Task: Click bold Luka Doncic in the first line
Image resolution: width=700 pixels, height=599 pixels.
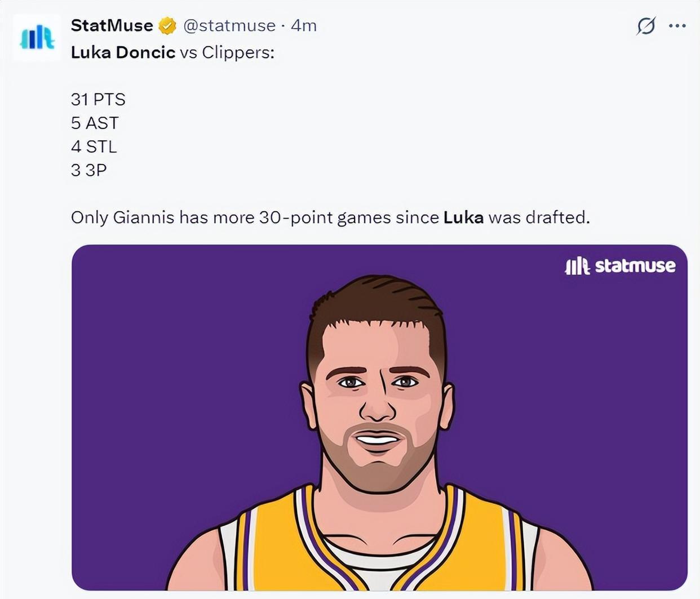Action: [123, 52]
